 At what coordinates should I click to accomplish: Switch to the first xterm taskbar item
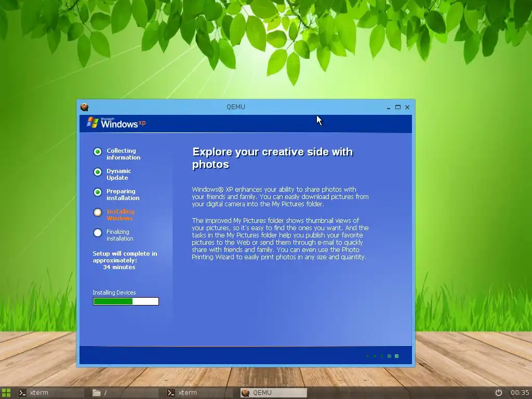pos(50,393)
